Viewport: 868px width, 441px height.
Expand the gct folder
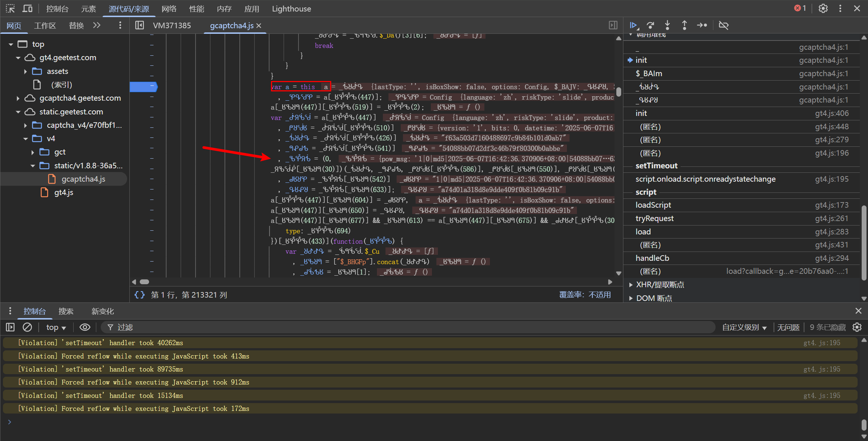(33, 152)
